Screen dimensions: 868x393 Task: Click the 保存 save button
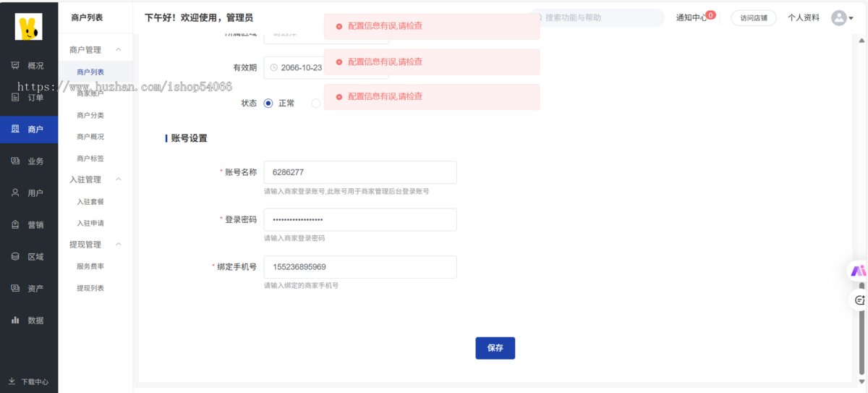495,348
